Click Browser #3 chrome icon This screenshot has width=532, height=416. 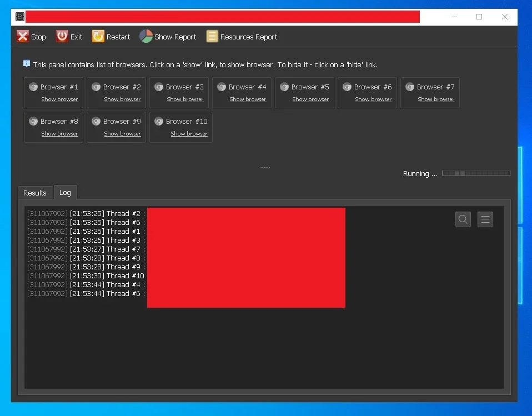point(159,87)
